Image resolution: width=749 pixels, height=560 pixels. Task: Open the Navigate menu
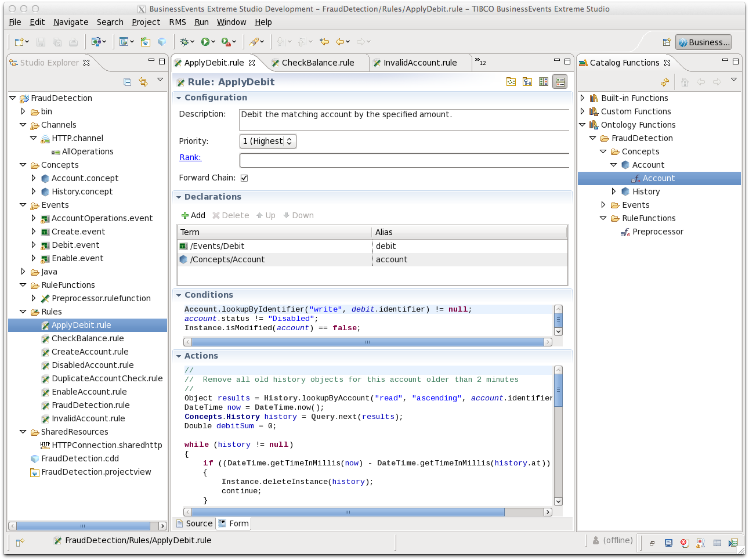click(x=71, y=22)
